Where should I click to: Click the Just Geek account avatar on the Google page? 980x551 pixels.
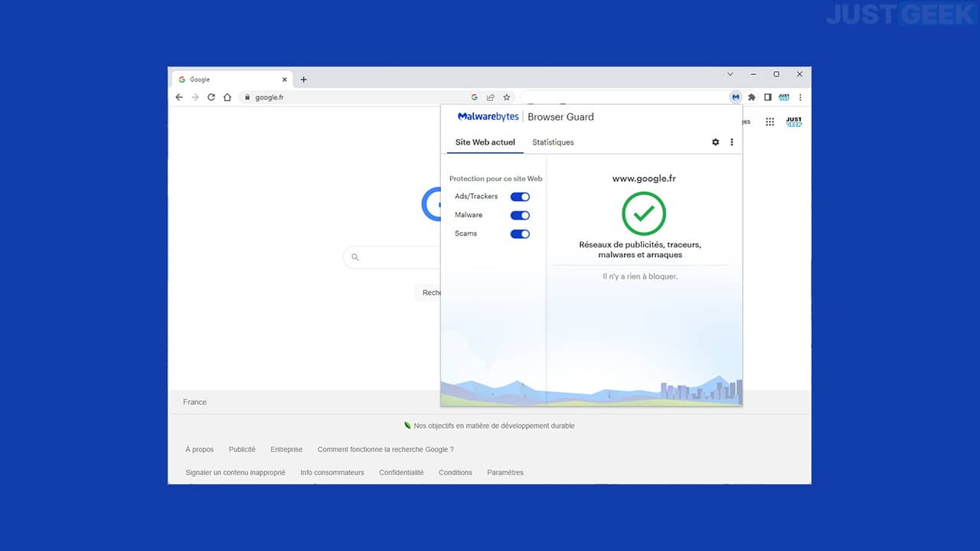794,122
